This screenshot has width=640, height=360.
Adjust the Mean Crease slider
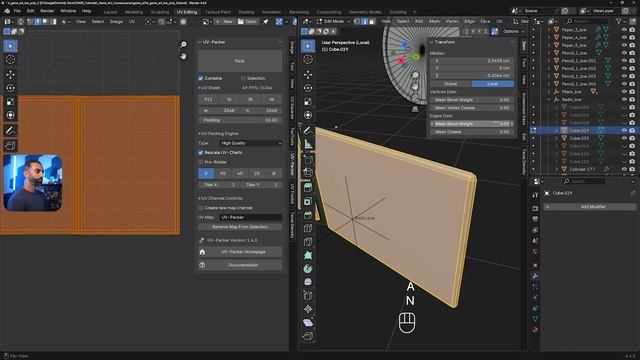point(472,132)
